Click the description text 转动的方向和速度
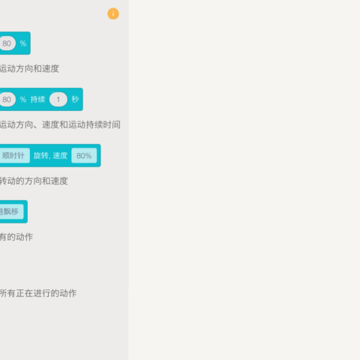360x360 pixels. (34, 181)
